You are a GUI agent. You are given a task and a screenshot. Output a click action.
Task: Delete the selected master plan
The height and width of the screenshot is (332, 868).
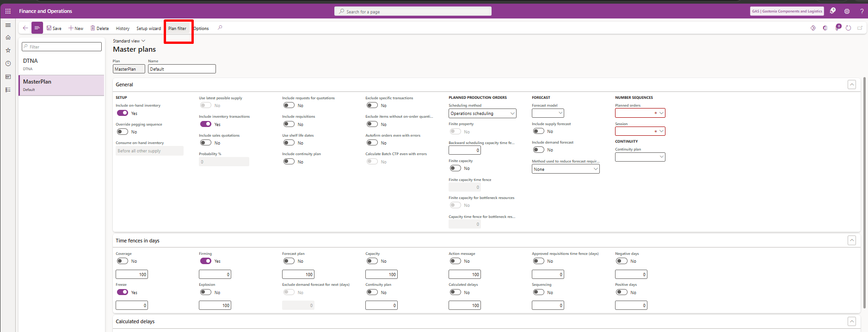click(x=99, y=28)
